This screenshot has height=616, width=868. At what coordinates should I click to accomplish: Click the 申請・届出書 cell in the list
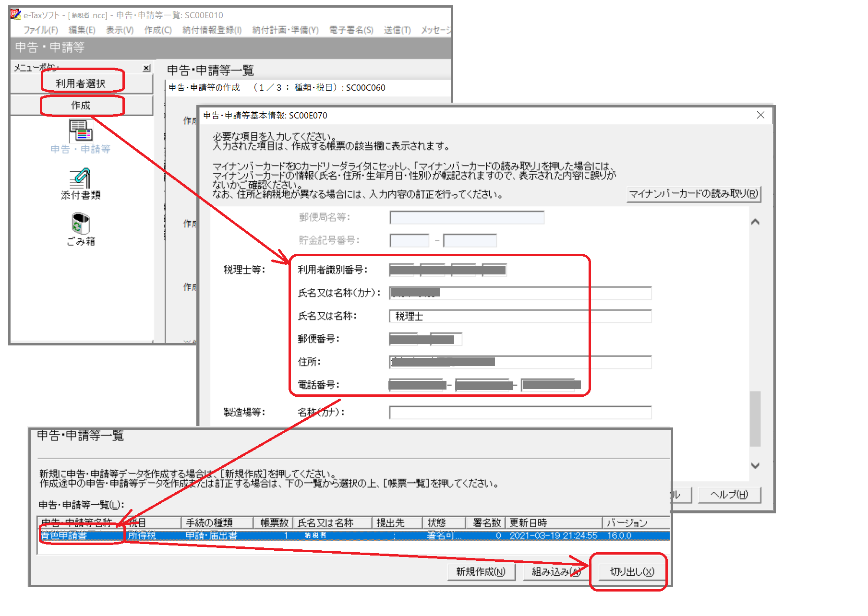coord(212,535)
